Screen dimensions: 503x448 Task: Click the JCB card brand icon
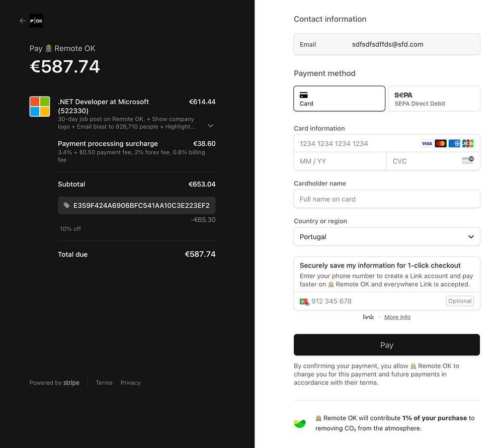(468, 143)
